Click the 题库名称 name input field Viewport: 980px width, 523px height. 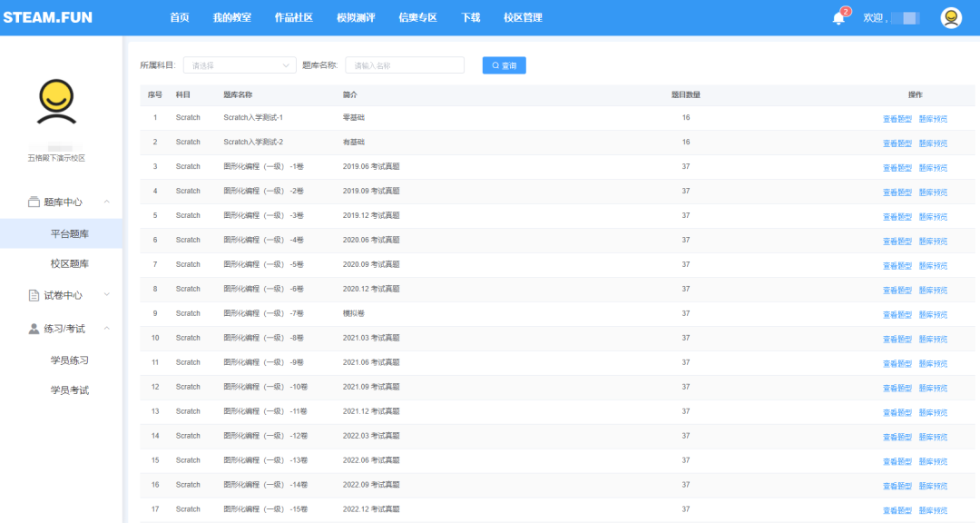pyautogui.click(x=405, y=65)
